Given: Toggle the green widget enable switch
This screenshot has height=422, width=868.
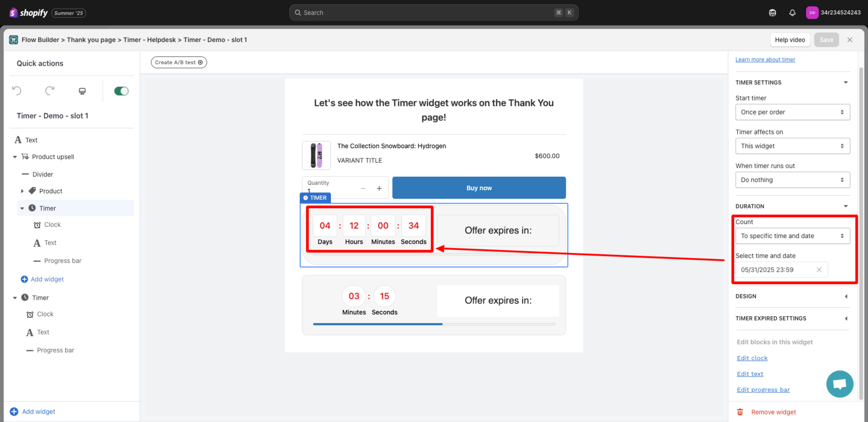Looking at the screenshot, I should coord(122,91).
